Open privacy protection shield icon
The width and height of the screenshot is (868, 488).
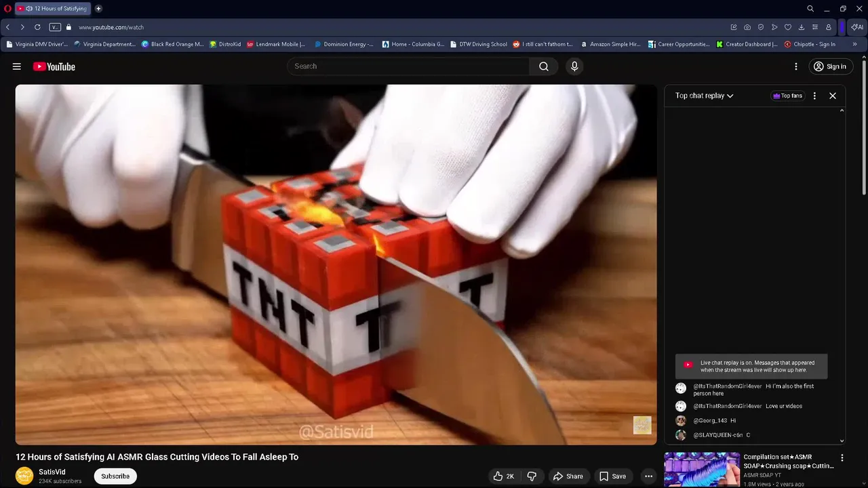pos(761,27)
